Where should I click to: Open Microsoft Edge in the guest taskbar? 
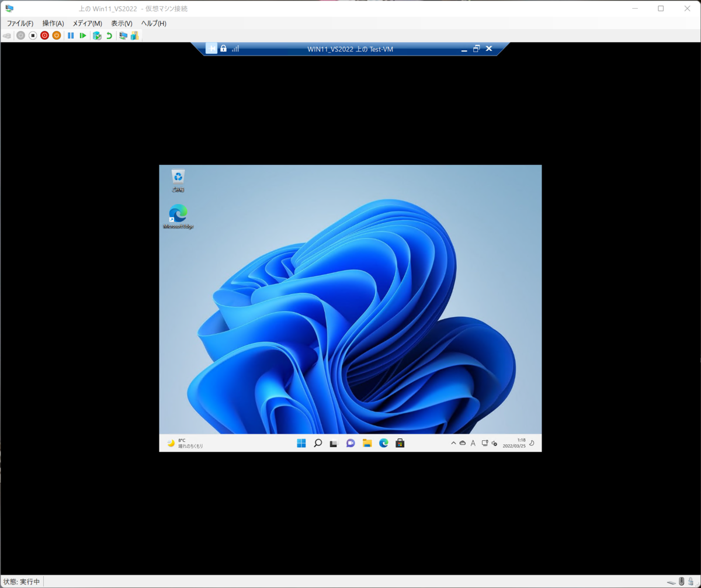tap(384, 443)
